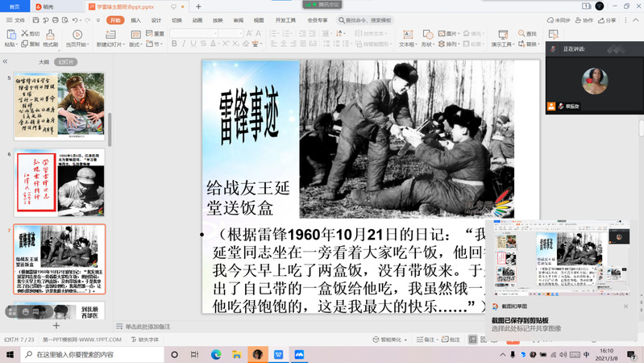This screenshot has height=363, width=644.
Task: Switch to Outline view in slide panel
Action: (x=44, y=62)
